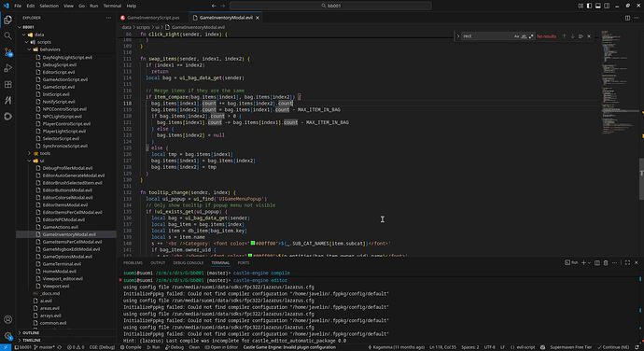This screenshot has height=351, width=644.
Task: Open PlayerControlScript.evil in explorer
Action: click(x=65, y=124)
